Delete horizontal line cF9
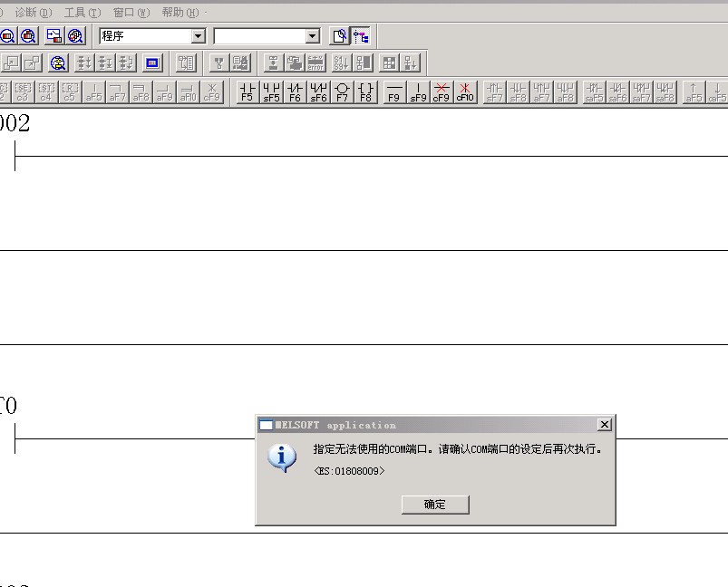 (442, 91)
